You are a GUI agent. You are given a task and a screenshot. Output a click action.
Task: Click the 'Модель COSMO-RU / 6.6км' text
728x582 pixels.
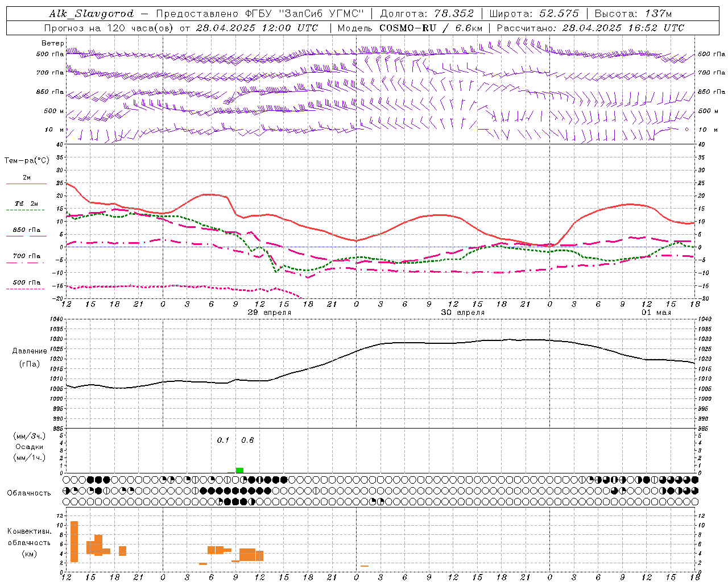coord(410,28)
